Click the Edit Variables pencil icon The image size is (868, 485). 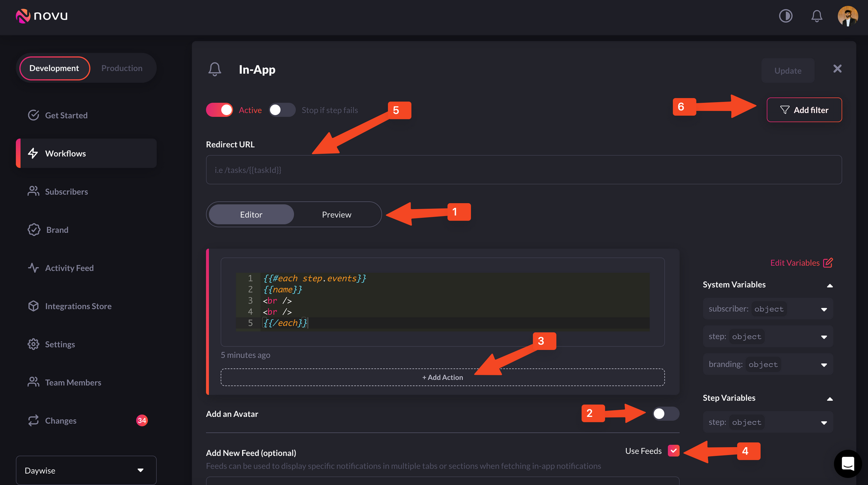click(x=828, y=263)
